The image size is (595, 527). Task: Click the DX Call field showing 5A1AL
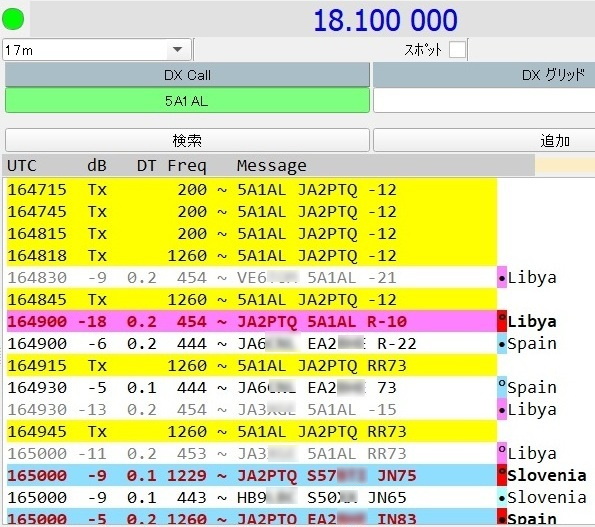point(187,101)
